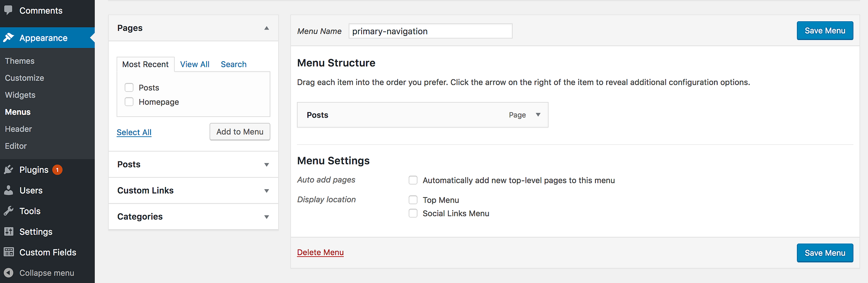Click the Settings sliders icon
The image size is (868, 283).
[x=9, y=231]
